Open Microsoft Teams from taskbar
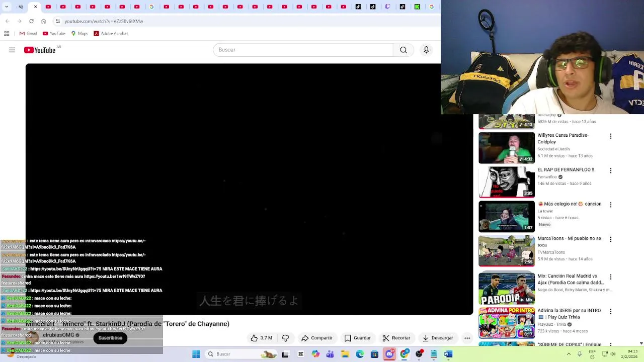The height and width of the screenshot is (362, 644). 330,354
